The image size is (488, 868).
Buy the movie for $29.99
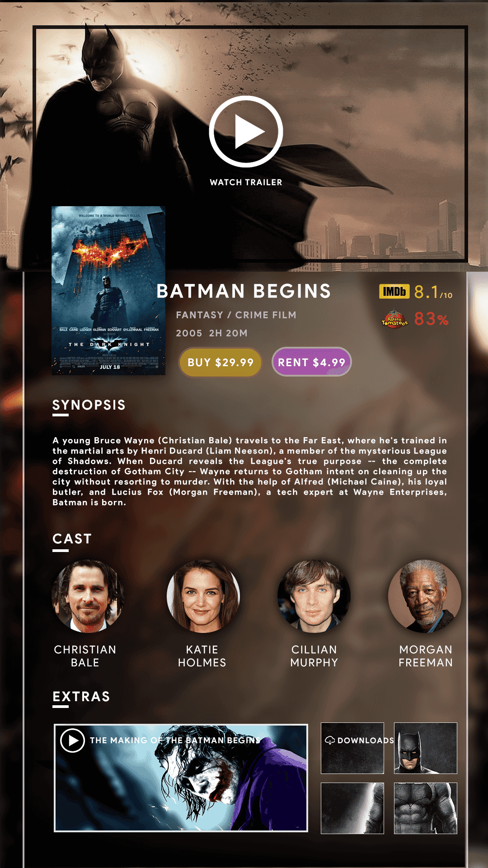(221, 362)
